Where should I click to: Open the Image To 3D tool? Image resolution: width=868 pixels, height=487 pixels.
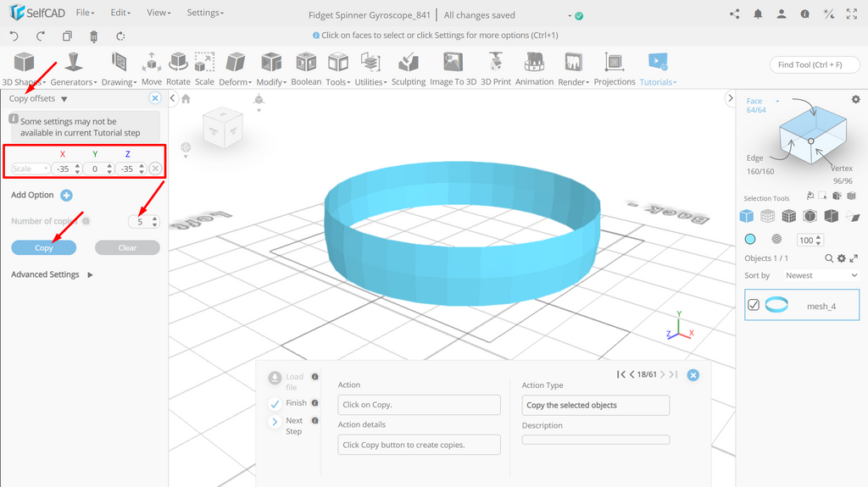(x=453, y=69)
